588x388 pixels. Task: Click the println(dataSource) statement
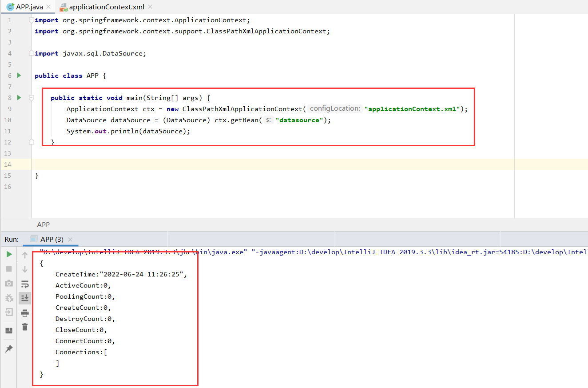pos(128,131)
